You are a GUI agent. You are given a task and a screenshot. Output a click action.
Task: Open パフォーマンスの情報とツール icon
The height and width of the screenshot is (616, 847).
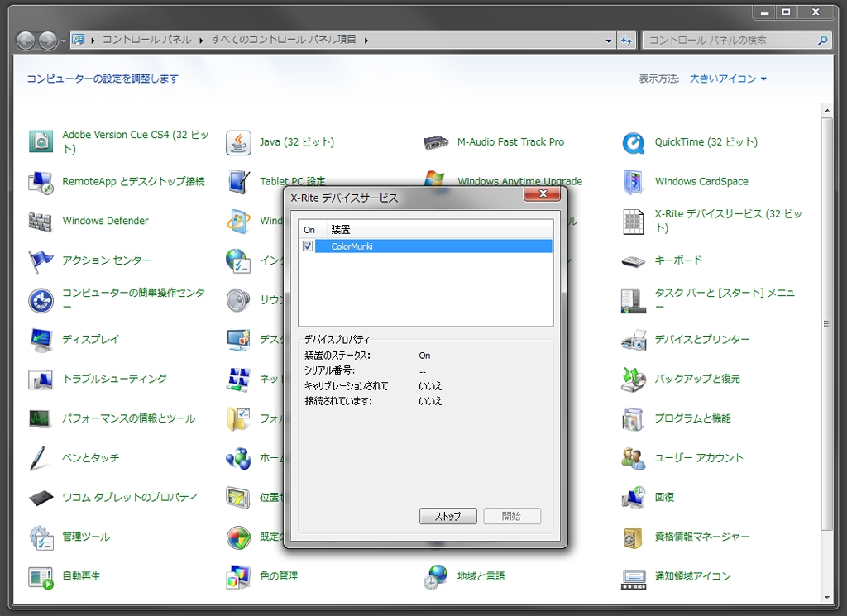pyautogui.click(x=41, y=418)
